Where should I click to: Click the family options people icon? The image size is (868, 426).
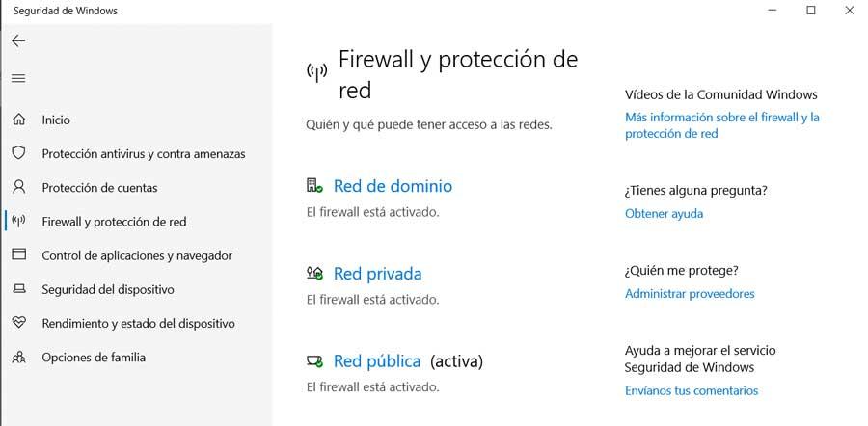[19, 357]
